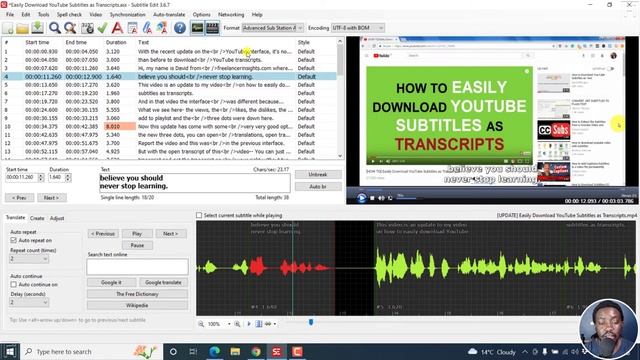640x360 pixels.
Task: Click the video player stop button
Action: [372, 198]
